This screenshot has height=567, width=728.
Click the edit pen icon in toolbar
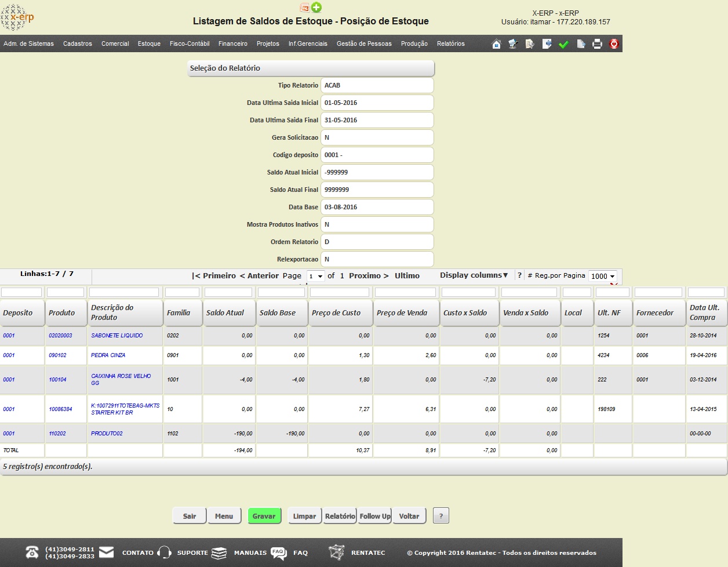click(x=513, y=44)
